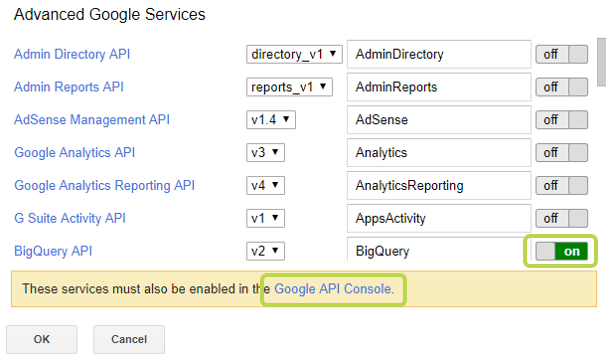The image size is (614, 361).
Task: Open the reports_v1 version dropdown
Action: pos(289,87)
